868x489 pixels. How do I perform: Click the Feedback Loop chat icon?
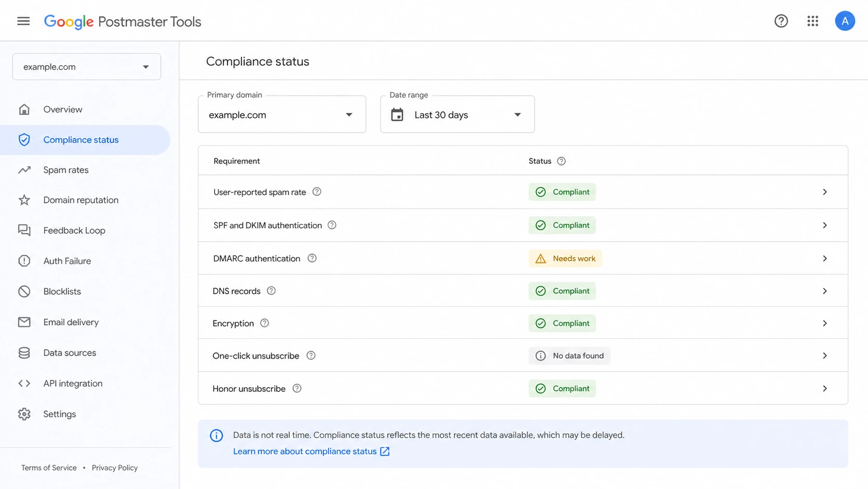click(24, 230)
